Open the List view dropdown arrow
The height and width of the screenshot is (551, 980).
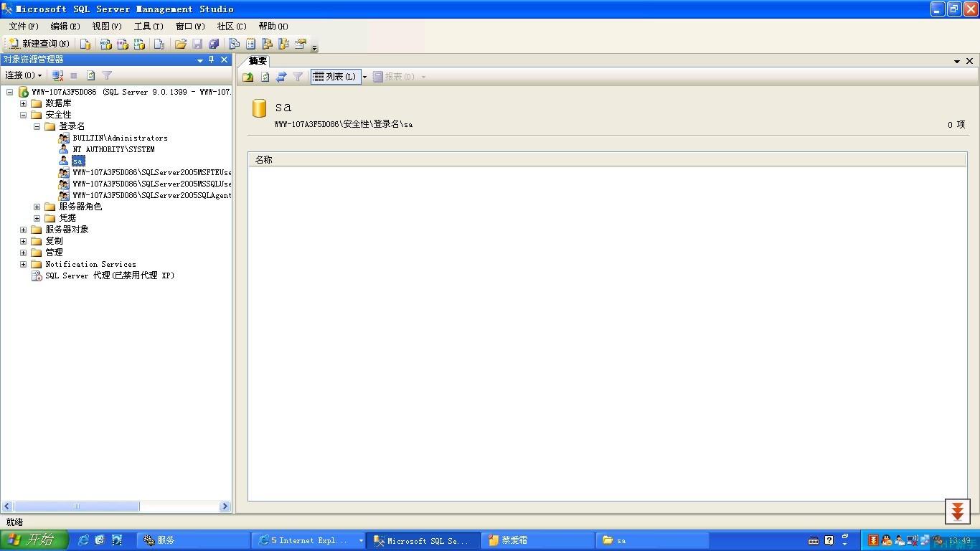364,77
